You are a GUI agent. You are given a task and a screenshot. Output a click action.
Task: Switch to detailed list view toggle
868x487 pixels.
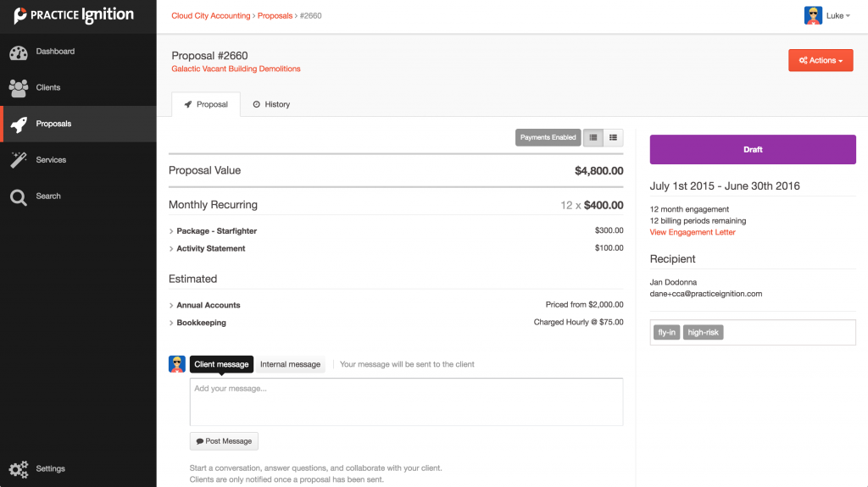point(613,137)
